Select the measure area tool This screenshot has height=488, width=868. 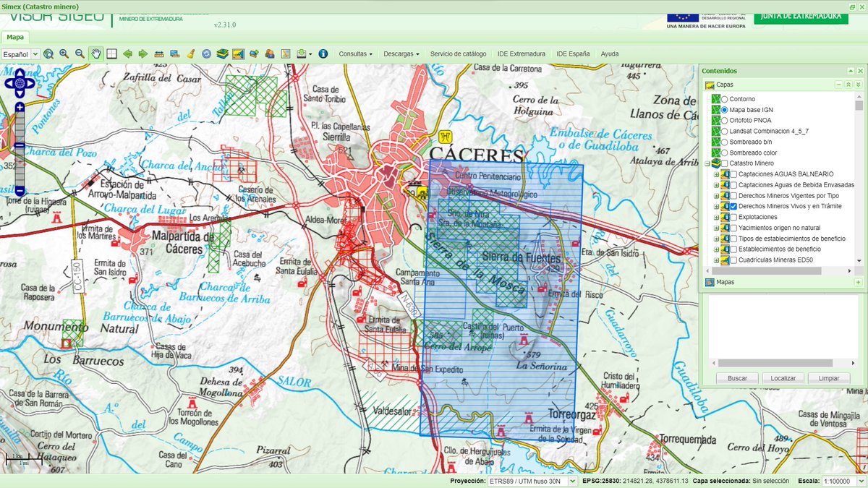pos(174,53)
